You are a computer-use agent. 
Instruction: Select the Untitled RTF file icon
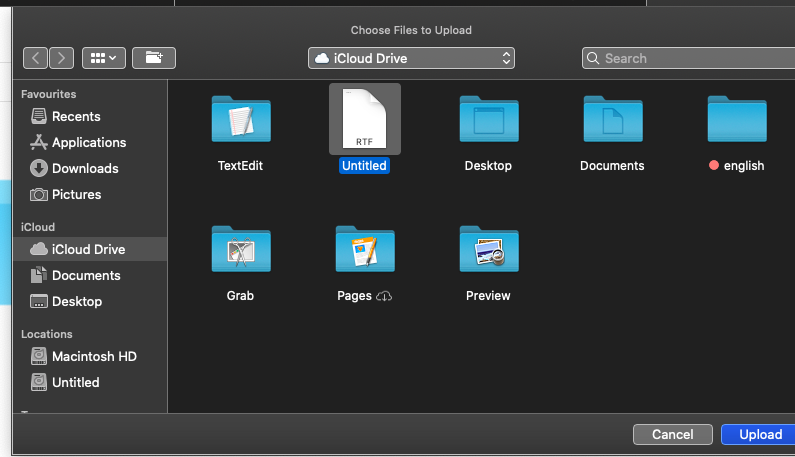[365, 119]
